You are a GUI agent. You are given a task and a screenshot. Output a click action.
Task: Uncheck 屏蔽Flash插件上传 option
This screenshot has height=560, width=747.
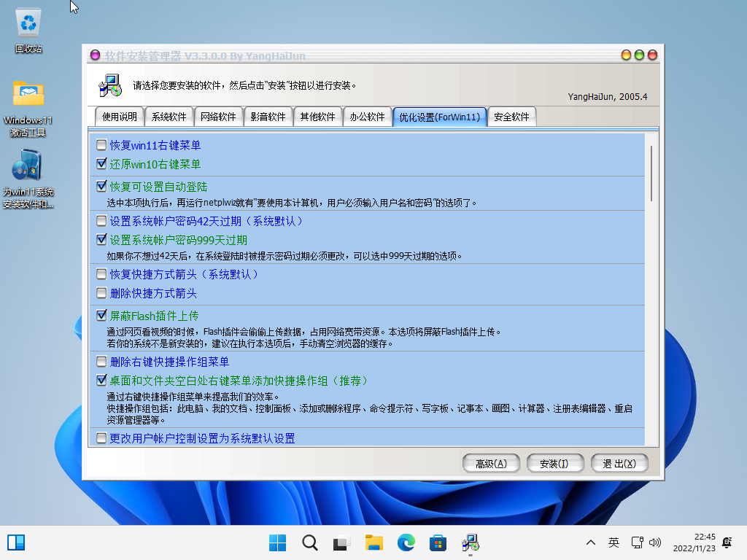[x=101, y=316]
